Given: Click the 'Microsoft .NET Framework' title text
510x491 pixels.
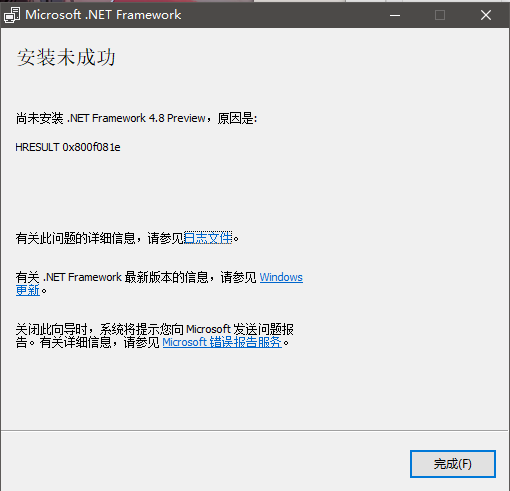Looking at the screenshot, I should (103, 15).
